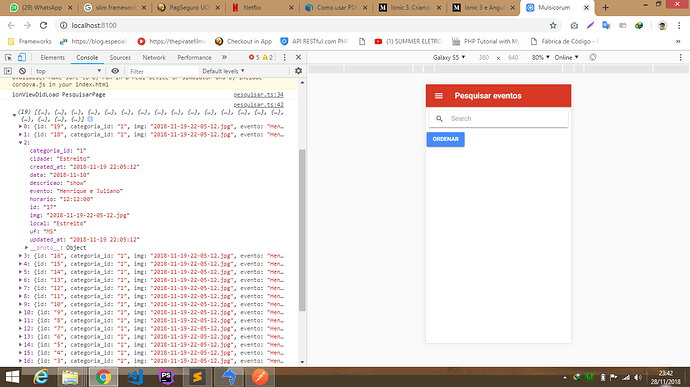This screenshot has width=690, height=387.
Task: Collapse the expanded array item 2
Action: click(x=20, y=143)
